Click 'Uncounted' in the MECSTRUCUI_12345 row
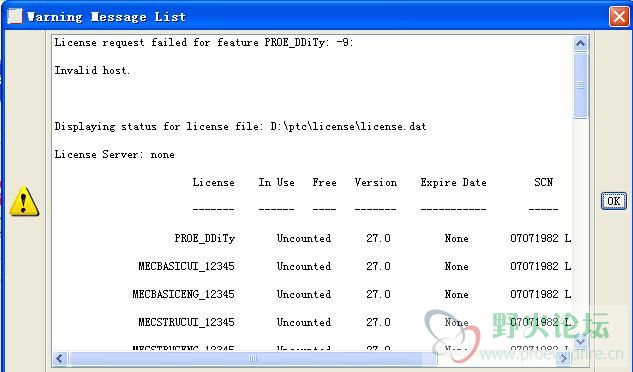Image resolution: width=633 pixels, height=372 pixels. click(x=304, y=322)
